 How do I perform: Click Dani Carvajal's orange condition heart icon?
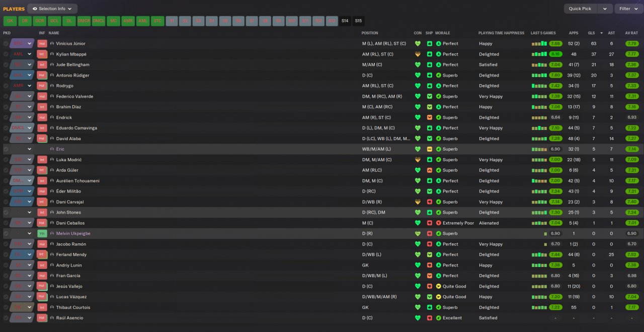[x=417, y=202]
